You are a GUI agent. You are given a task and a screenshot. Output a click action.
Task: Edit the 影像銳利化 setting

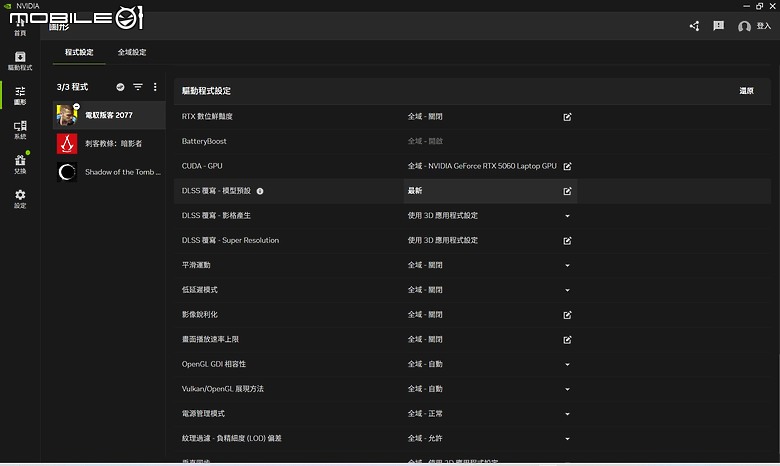pos(567,315)
